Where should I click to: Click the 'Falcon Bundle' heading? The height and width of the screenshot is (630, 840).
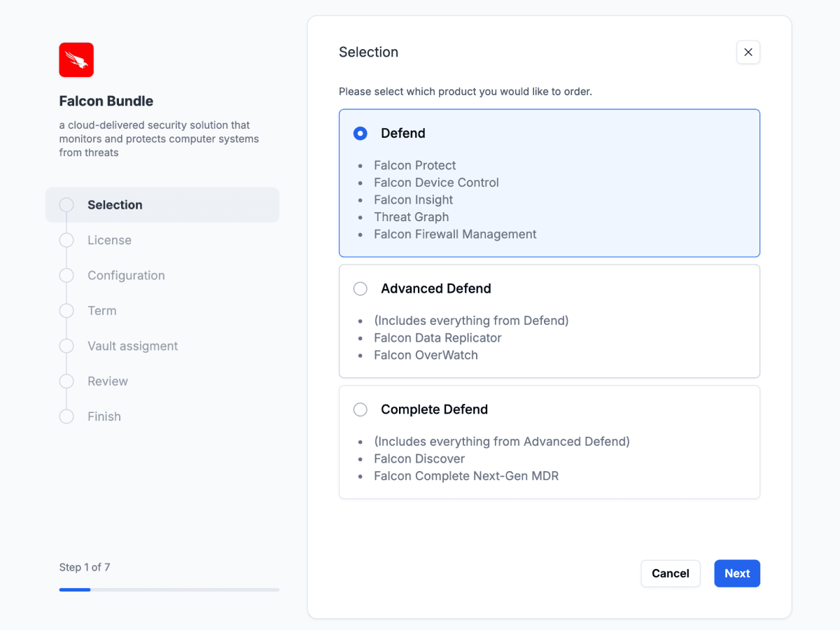106,101
